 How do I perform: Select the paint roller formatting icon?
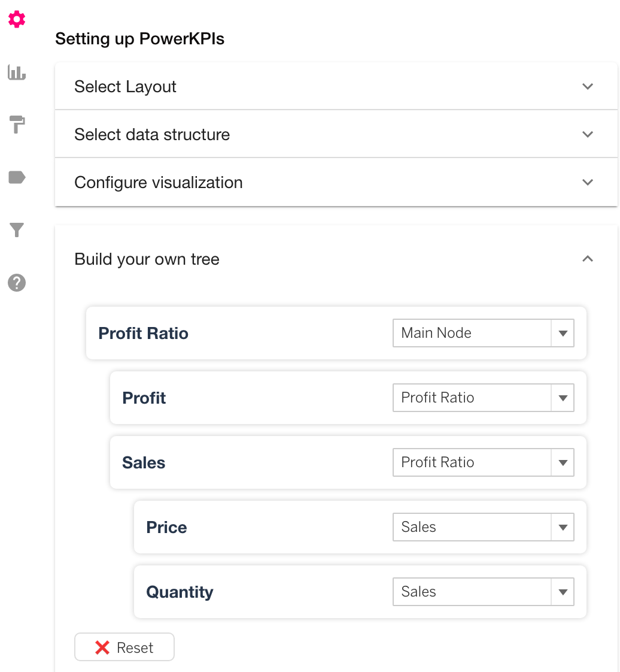point(17,125)
